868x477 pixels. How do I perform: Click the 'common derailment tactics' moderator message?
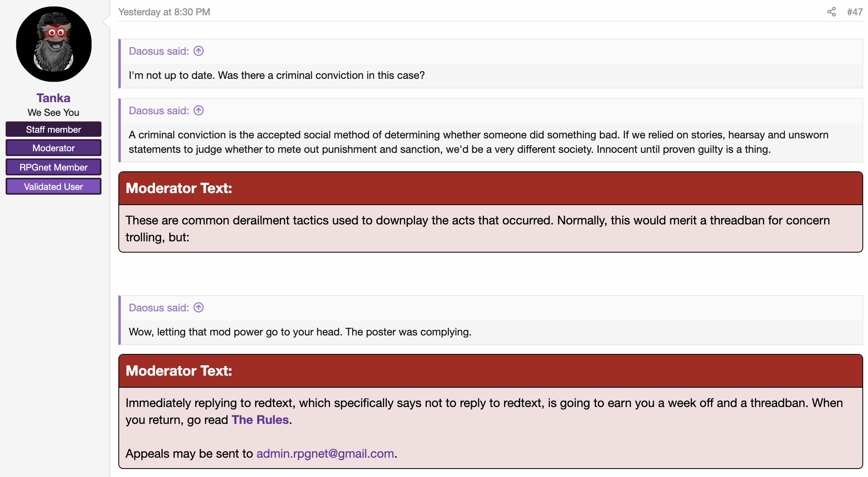(478, 228)
